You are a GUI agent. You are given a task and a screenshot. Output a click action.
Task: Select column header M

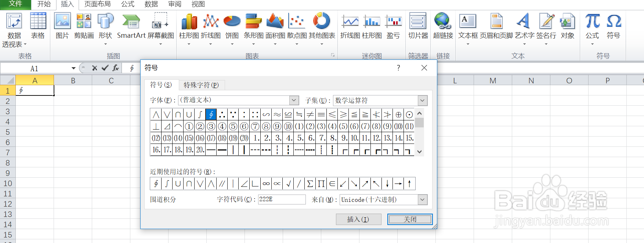pos(493,80)
